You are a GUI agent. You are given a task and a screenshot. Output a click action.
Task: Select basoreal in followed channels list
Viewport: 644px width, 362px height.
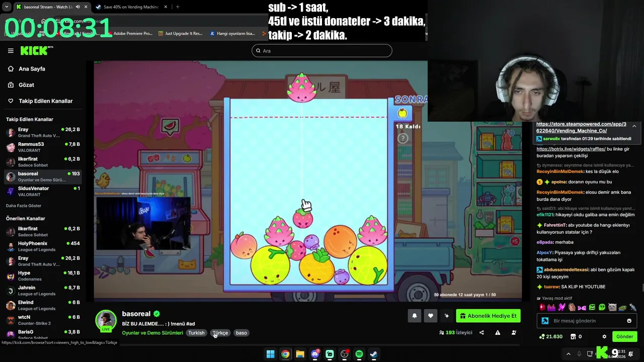[x=43, y=176]
